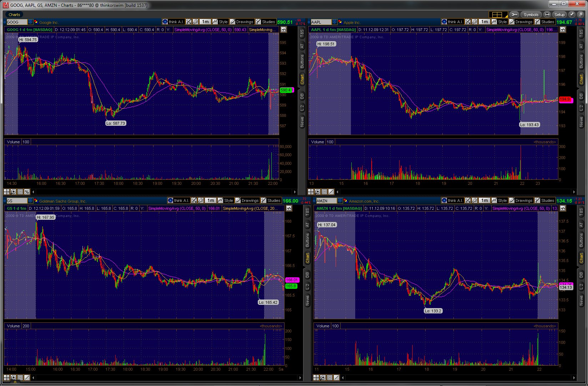The height and width of the screenshot is (386, 588).
Task: Click the GS symbol input field
Action: click(x=17, y=201)
